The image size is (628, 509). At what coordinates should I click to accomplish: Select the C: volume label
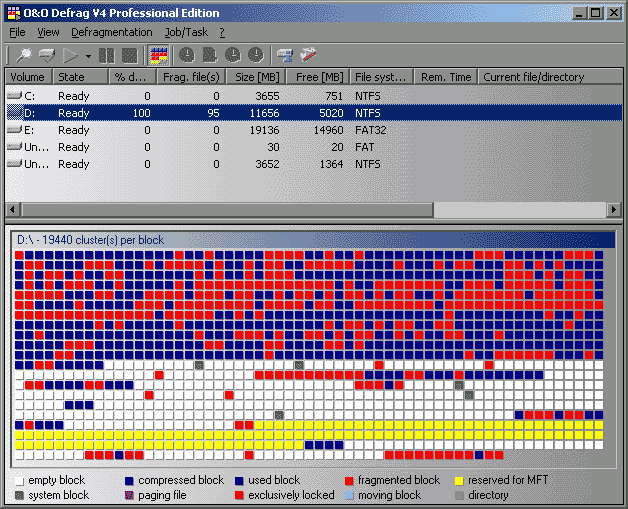(x=30, y=96)
